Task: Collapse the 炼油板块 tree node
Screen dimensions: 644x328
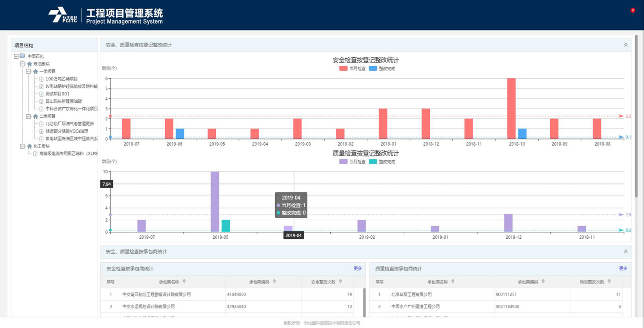Action: pyautogui.click(x=22, y=64)
